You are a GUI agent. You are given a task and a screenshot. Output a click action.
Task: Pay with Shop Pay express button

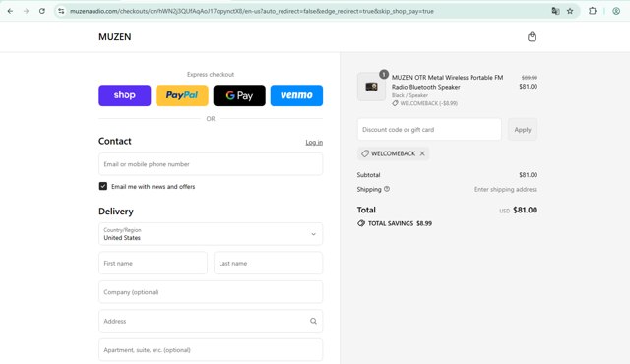125,95
